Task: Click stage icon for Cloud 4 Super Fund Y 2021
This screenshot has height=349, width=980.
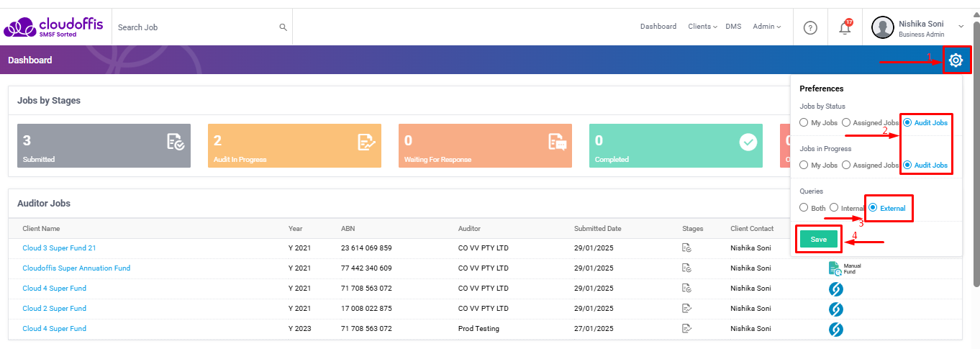Action: (x=687, y=289)
